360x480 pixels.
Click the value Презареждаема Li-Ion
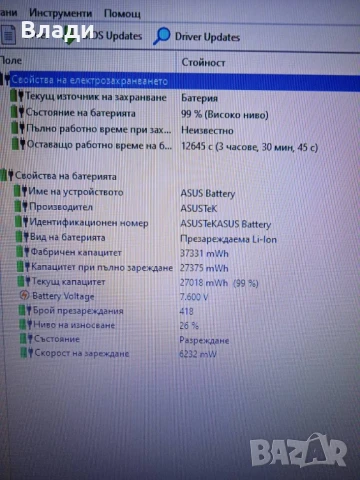[228, 239]
